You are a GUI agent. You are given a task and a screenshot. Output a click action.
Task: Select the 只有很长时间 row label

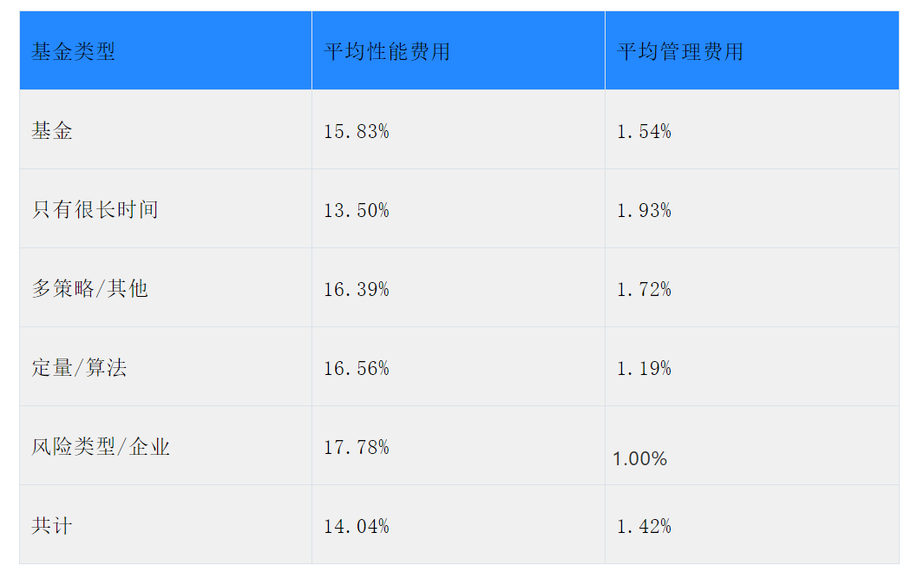point(95,209)
